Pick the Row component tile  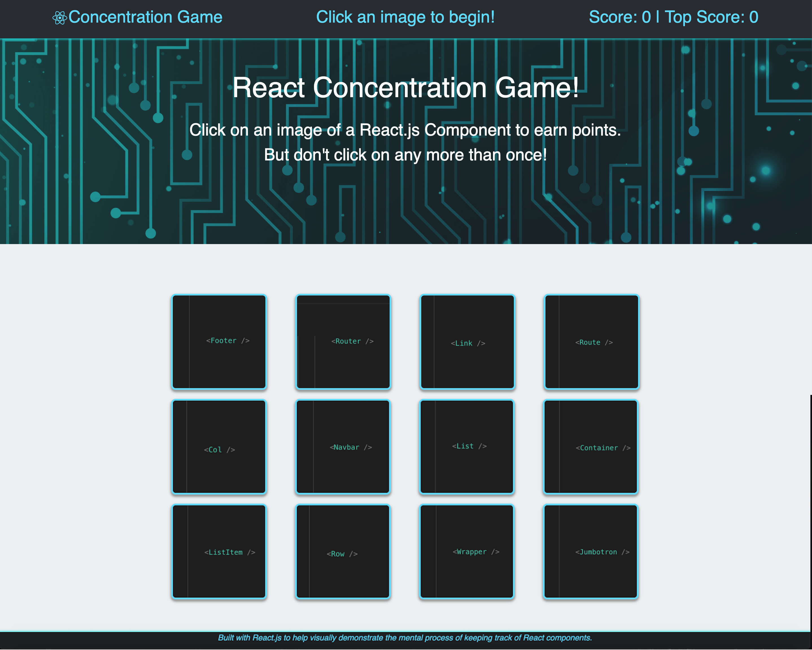(343, 552)
